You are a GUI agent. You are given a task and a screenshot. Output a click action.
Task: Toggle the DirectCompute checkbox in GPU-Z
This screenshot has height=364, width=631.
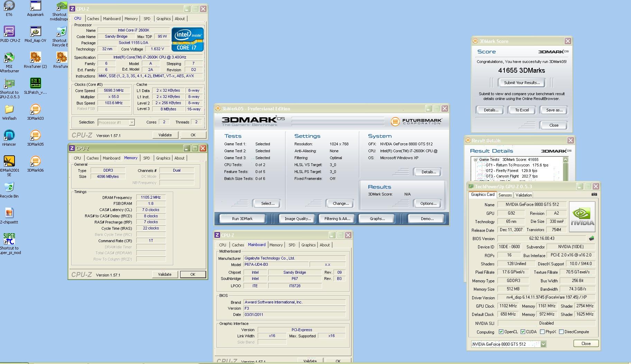[561, 332]
